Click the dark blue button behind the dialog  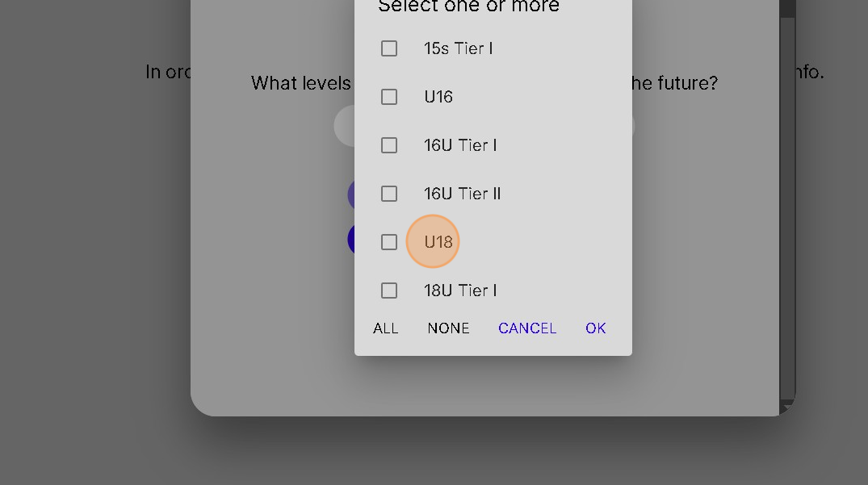(350, 239)
